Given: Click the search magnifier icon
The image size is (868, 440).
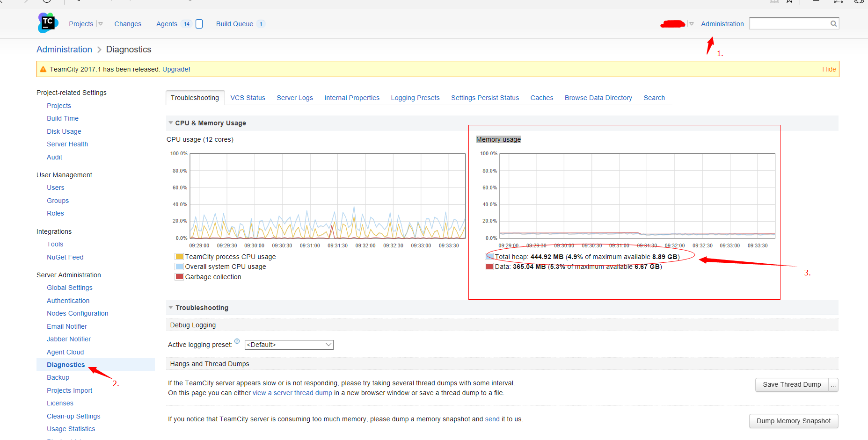Looking at the screenshot, I should click(x=833, y=23).
